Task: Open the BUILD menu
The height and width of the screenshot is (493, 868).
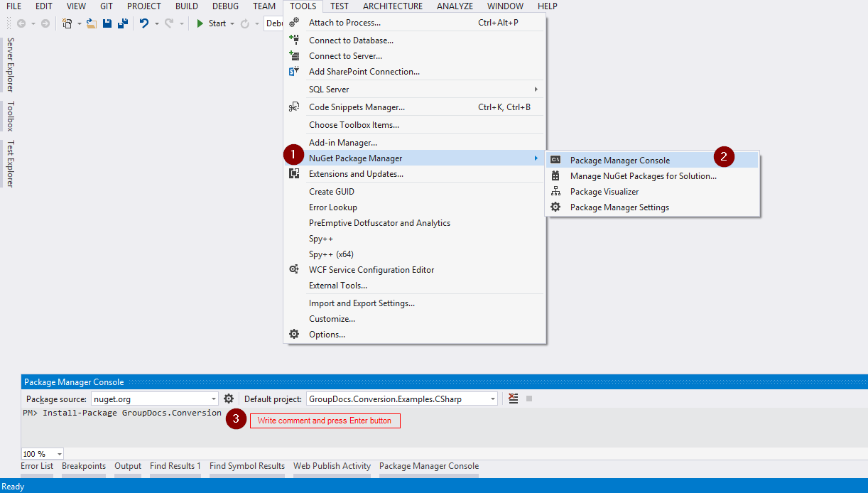Action: pyautogui.click(x=187, y=6)
